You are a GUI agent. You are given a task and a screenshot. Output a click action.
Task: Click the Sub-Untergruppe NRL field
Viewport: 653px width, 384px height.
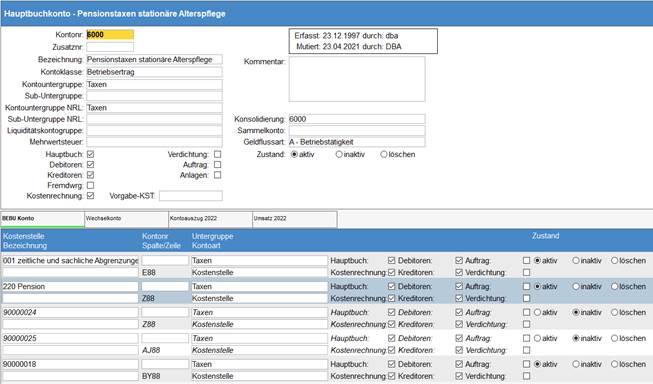[154, 119]
